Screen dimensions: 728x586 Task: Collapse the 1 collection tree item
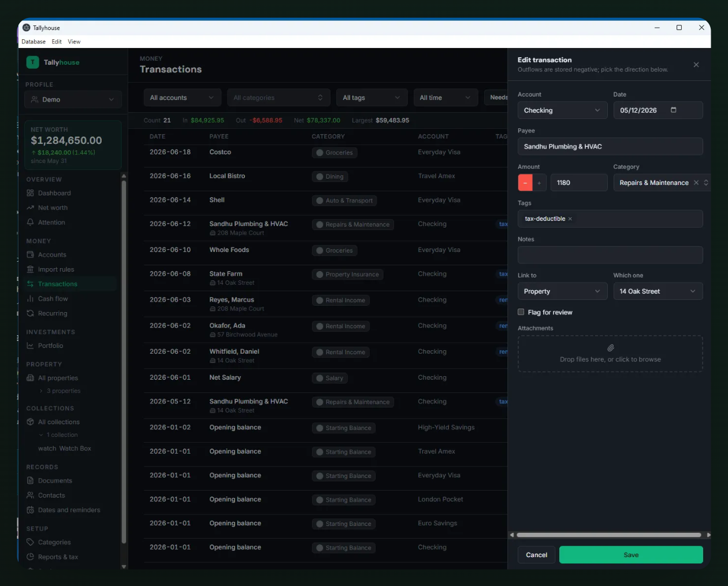tap(41, 435)
